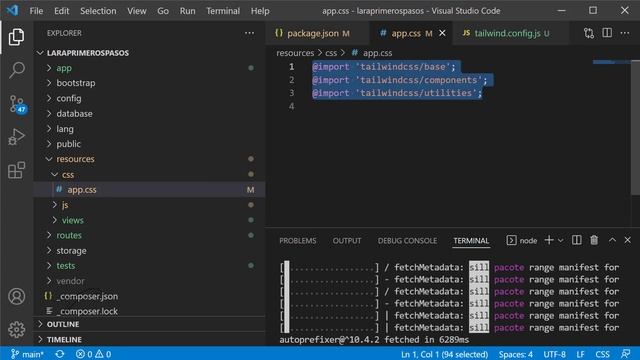Open the Run and Debug view
The image size is (640, 360).
point(16,137)
